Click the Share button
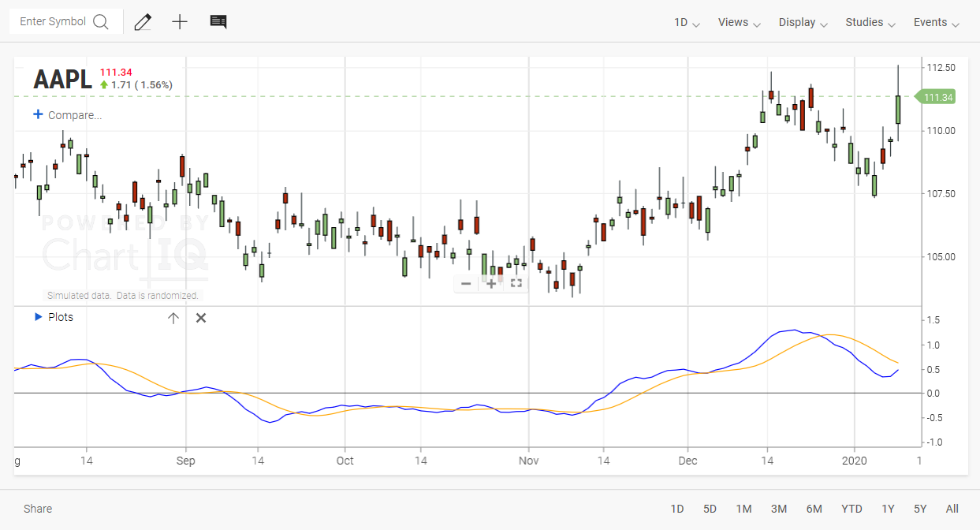980x530 pixels. click(38, 509)
